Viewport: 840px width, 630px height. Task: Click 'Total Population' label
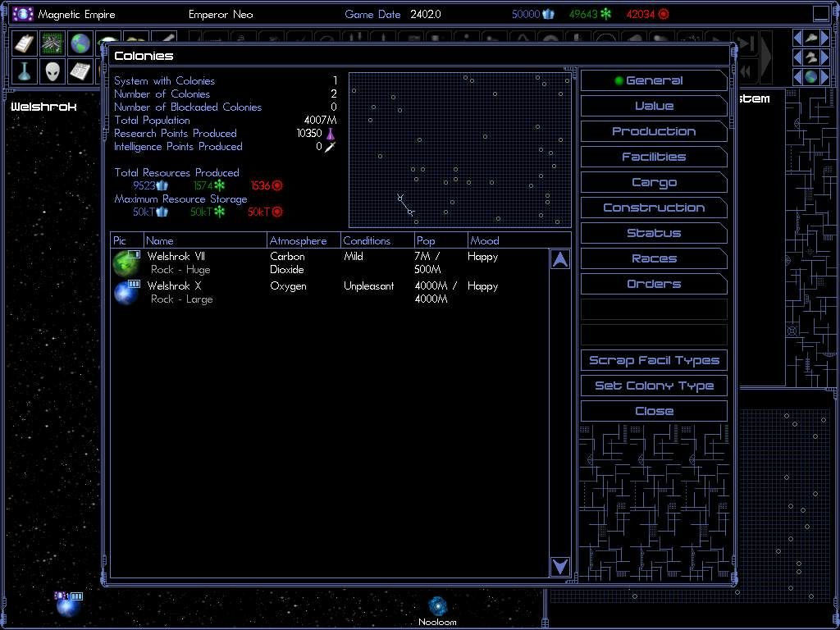click(152, 120)
